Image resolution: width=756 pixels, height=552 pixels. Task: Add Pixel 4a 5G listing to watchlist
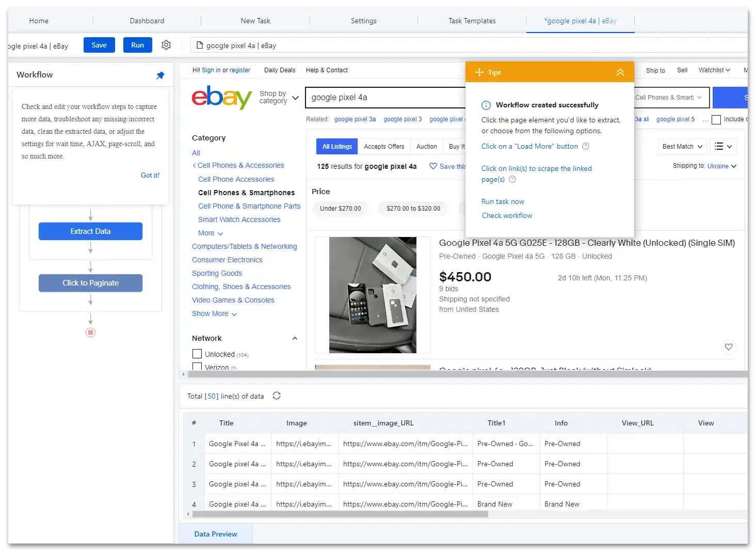click(729, 347)
